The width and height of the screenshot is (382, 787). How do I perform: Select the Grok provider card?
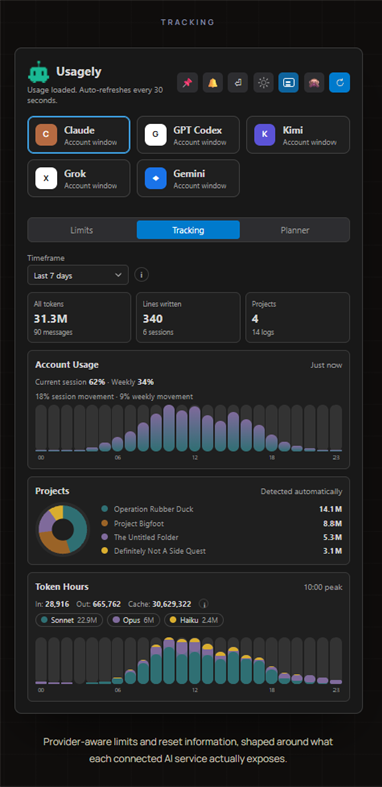coord(79,178)
